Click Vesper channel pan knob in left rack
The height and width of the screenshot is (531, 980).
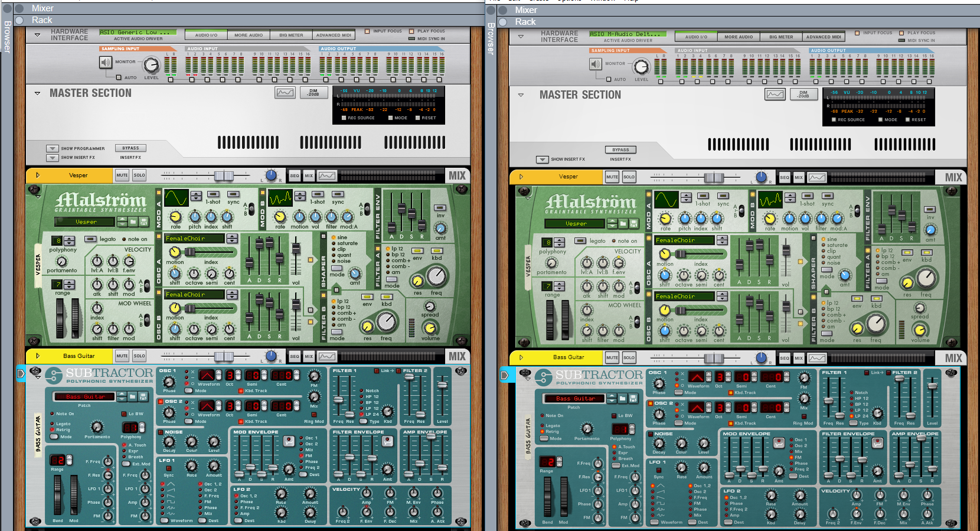click(271, 175)
